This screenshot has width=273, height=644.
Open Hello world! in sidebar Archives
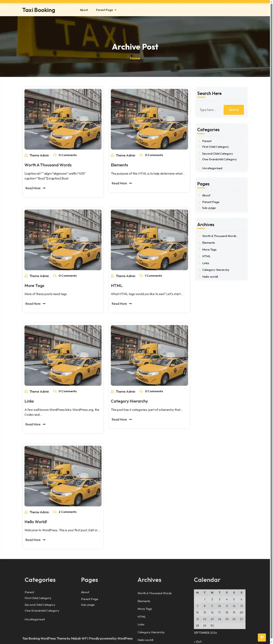[x=210, y=277]
